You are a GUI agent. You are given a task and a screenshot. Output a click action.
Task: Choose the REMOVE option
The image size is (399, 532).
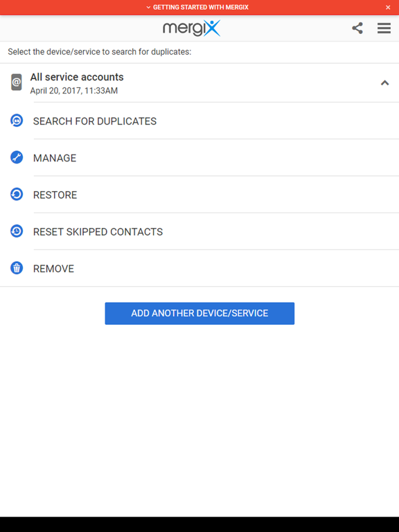199,269
